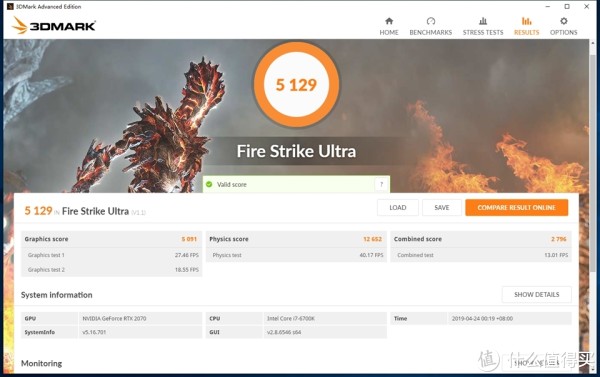
Task: Select the Results bar chart icon
Action: click(x=527, y=21)
